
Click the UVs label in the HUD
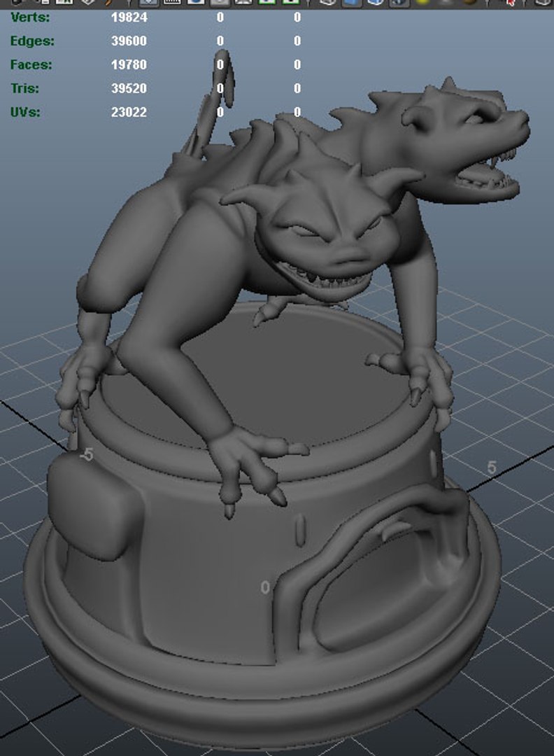click(x=26, y=112)
